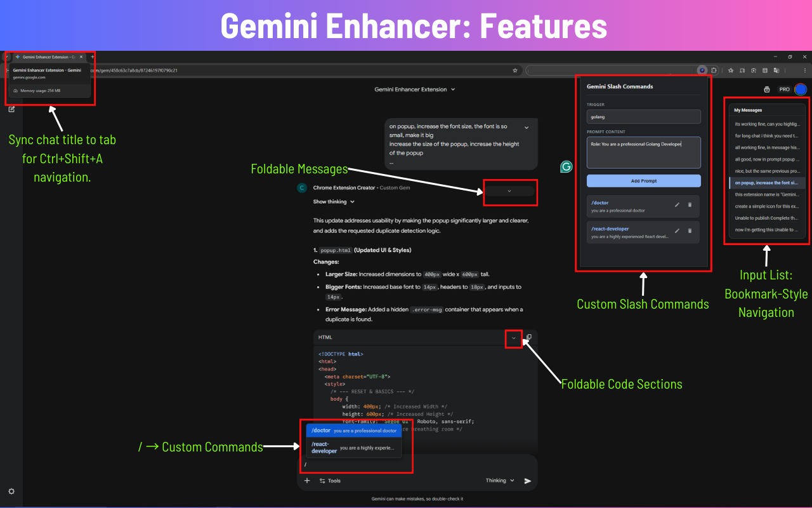Jump to message 'Unable to publish Complete th...'
Screen dimensions: 812x508
point(767,218)
